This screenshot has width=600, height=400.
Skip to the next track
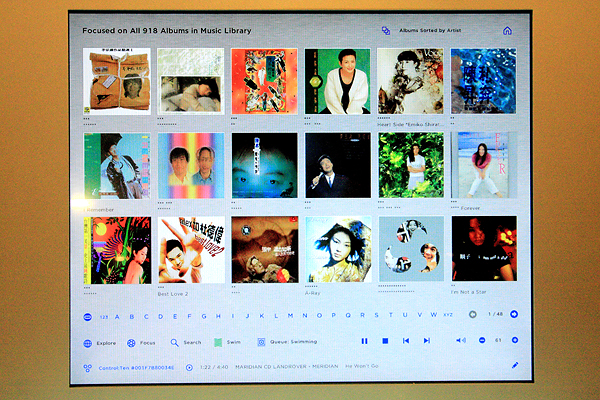tap(427, 340)
